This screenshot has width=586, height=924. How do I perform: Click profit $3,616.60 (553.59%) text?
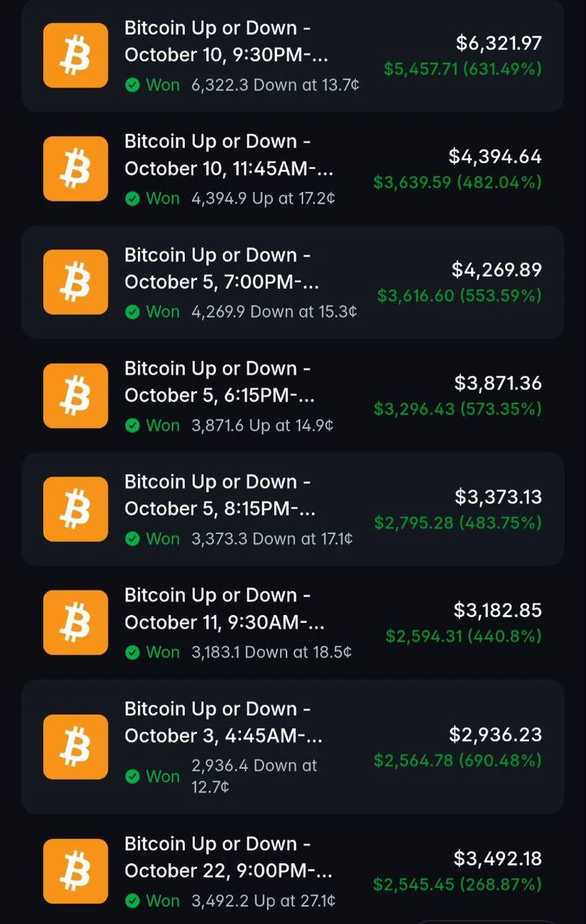(x=460, y=296)
